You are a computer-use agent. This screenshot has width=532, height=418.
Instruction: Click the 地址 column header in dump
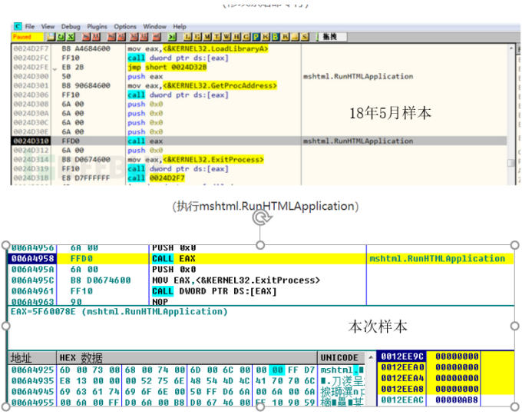click(21, 358)
